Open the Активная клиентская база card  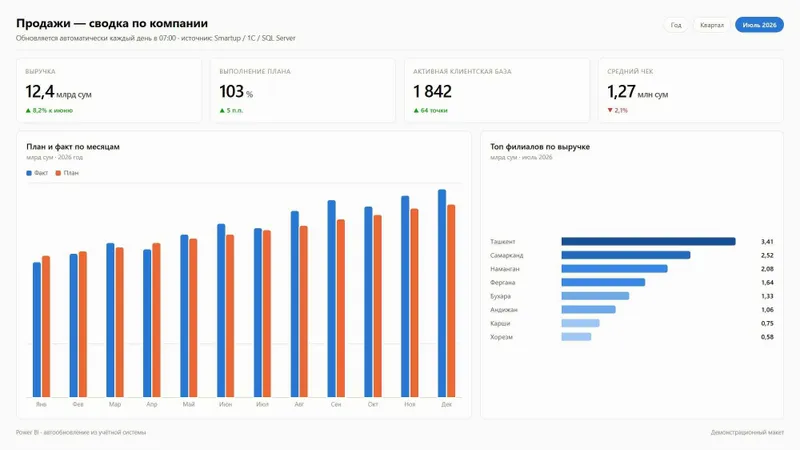[x=497, y=90]
